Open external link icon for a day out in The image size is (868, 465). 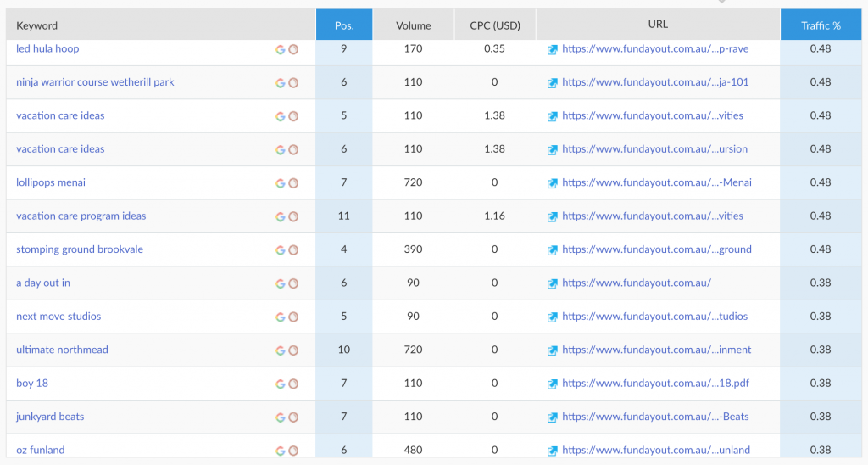(552, 283)
